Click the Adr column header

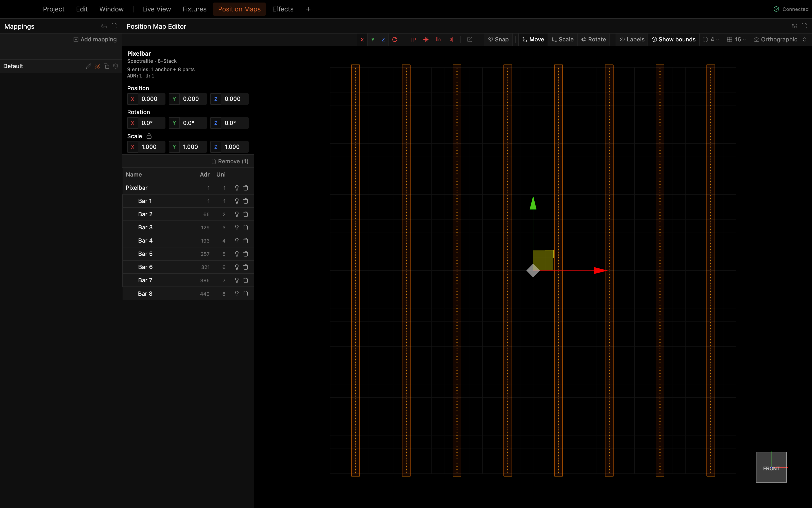[205, 175]
